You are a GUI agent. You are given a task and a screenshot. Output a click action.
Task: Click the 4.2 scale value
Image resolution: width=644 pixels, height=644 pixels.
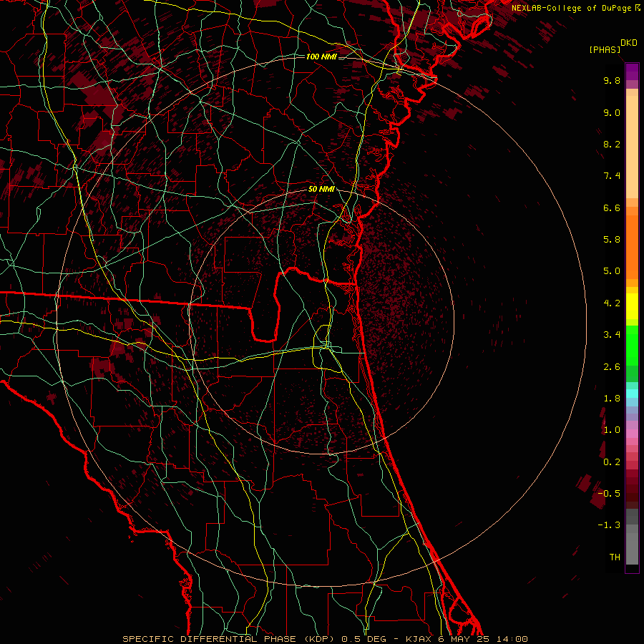tap(612, 303)
